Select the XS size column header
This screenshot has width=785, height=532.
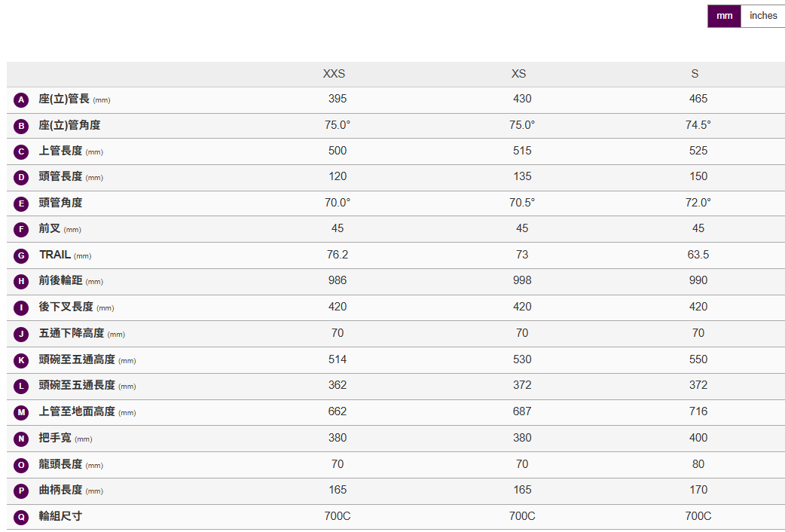pos(518,74)
